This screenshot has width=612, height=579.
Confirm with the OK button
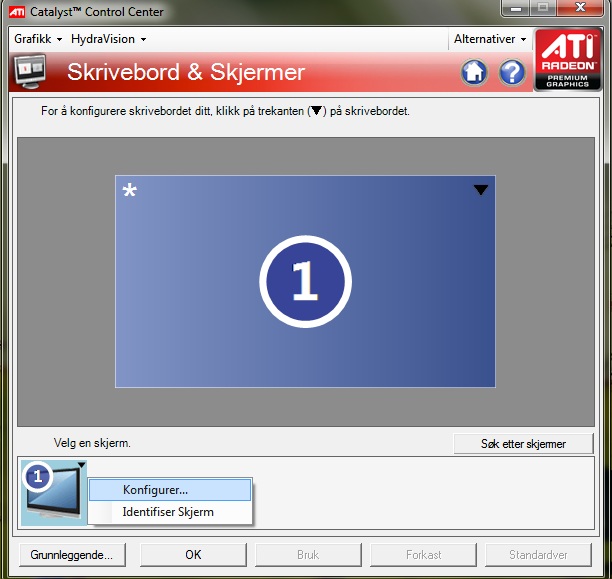[x=193, y=555]
